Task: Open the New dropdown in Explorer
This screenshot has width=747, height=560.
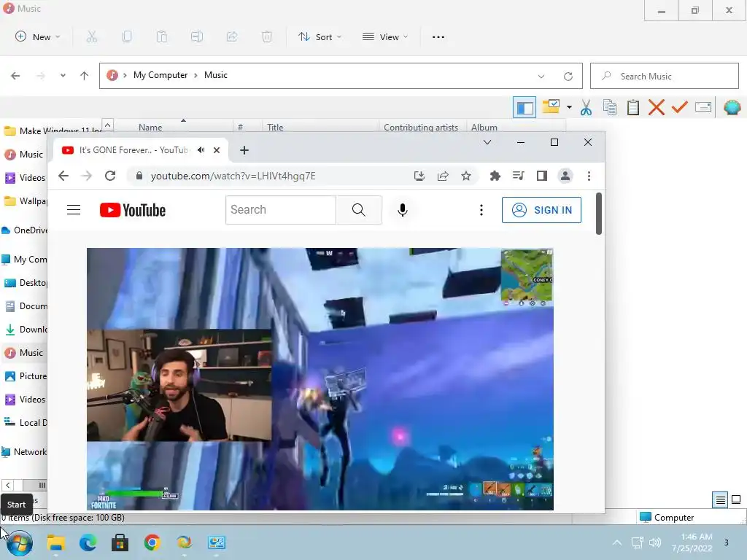Action: [x=38, y=36]
